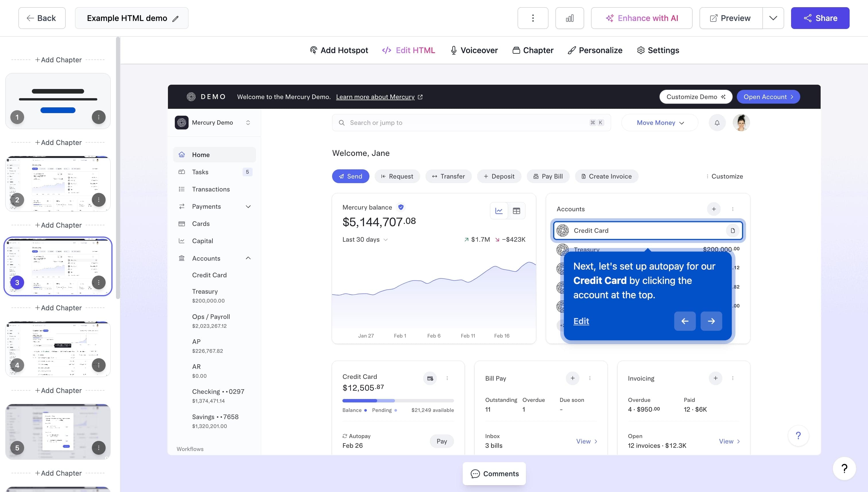Screen dimensions: 868x492
Task: Open Jane's profile avatar
Action: tap(741, 123)
